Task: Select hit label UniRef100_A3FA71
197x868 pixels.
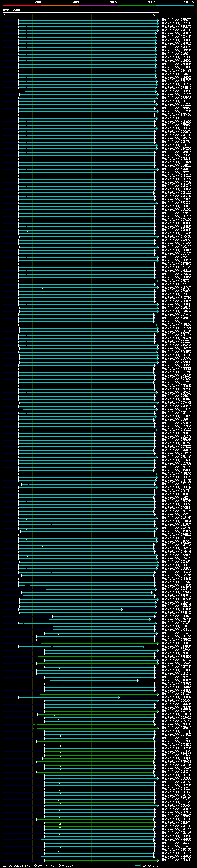Action: point(177,616)
